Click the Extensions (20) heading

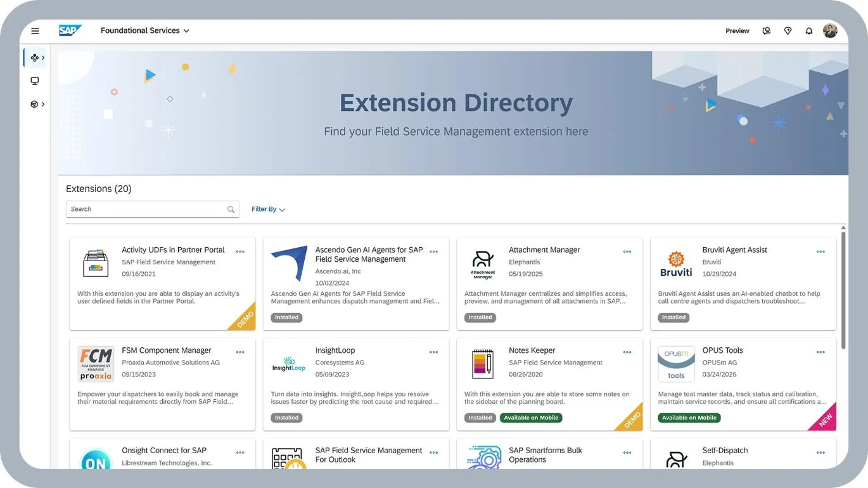point(99,189)
